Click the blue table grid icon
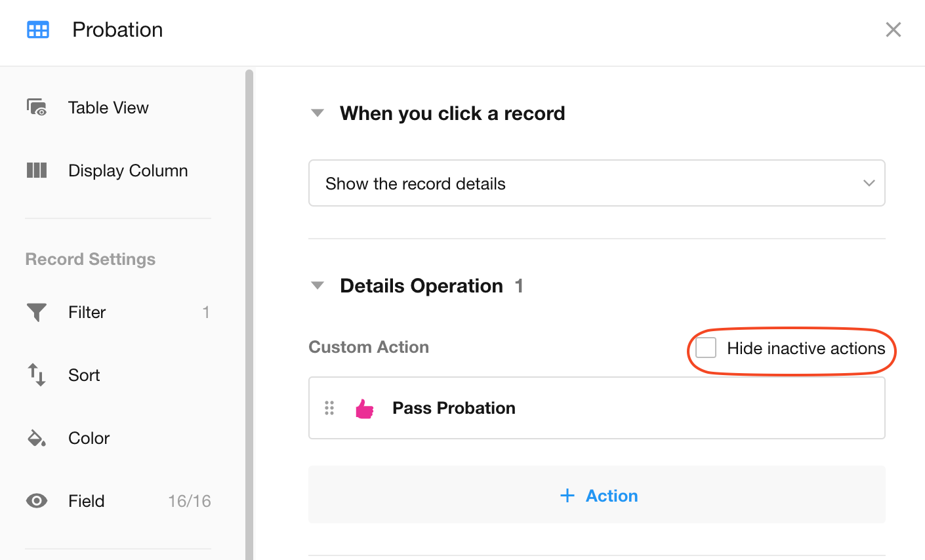925x560 pixels. pos(37,30)
